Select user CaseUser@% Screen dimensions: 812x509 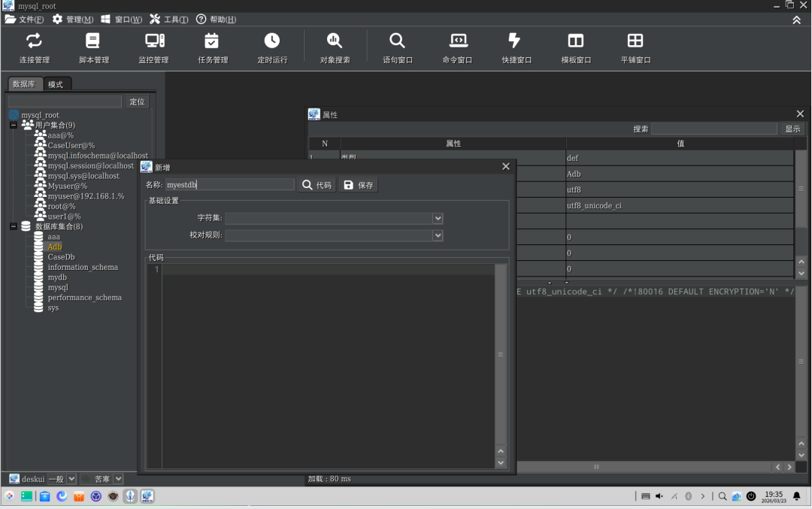click(71, 146)
